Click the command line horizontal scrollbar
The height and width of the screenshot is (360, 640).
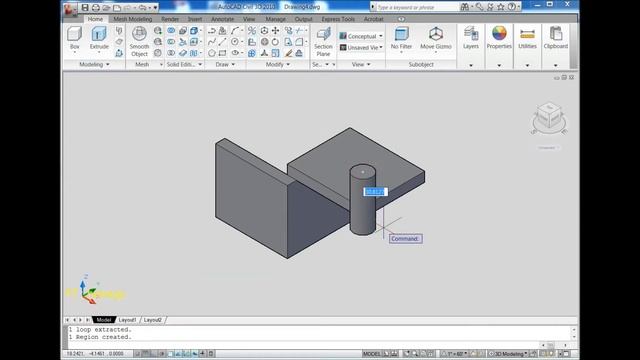coord(554,345)
